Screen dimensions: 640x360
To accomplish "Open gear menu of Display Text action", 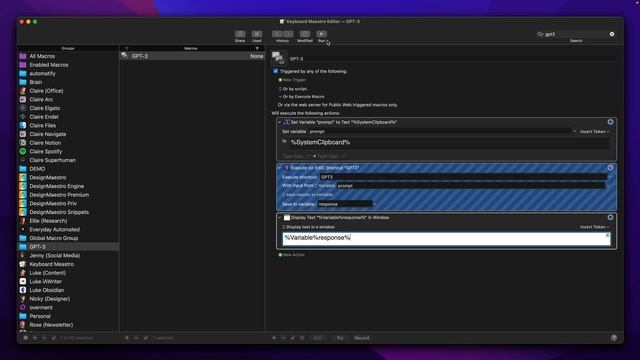I will point(610,218).
